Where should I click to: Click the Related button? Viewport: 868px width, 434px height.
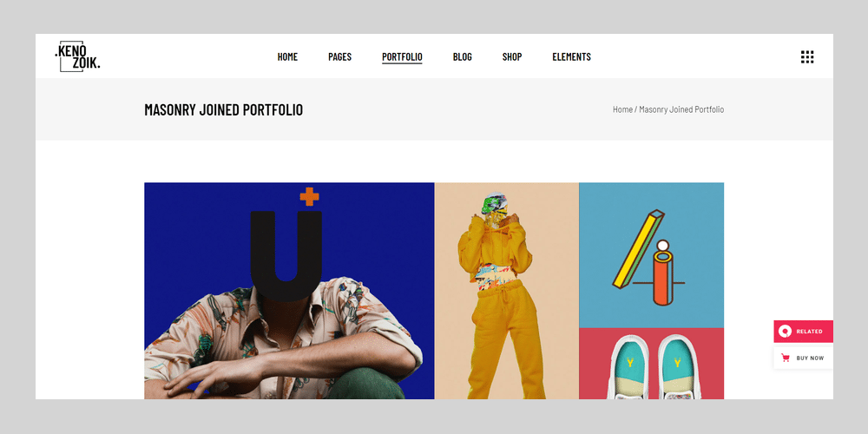(x=803, y=332)
